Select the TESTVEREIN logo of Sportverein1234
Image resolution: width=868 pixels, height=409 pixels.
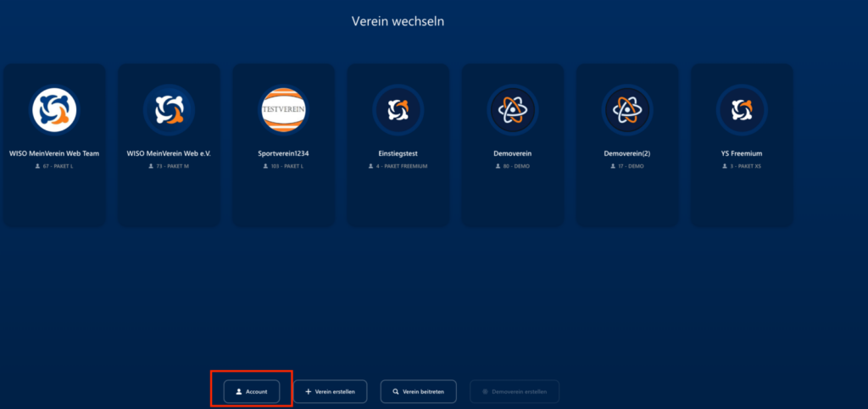point(283,109)
